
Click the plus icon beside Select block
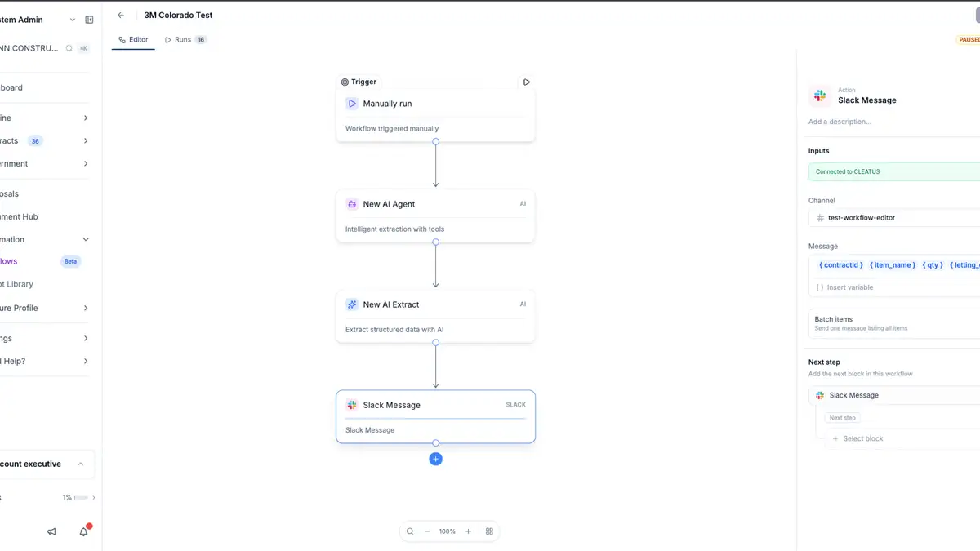(835, 439)
